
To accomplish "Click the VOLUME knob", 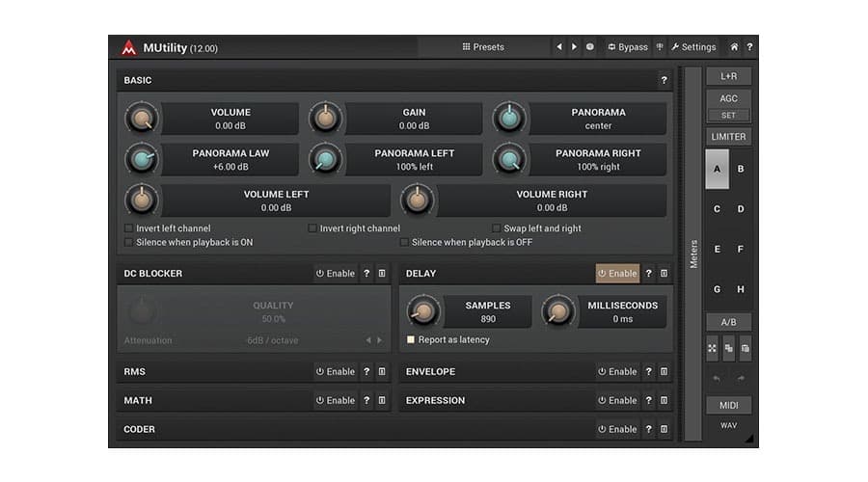I will point(142,119).
